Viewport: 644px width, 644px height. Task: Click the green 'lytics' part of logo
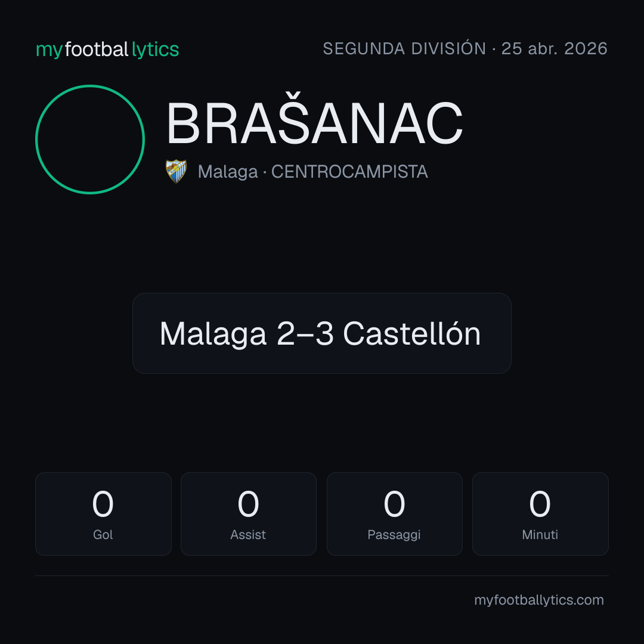point(155,49)
